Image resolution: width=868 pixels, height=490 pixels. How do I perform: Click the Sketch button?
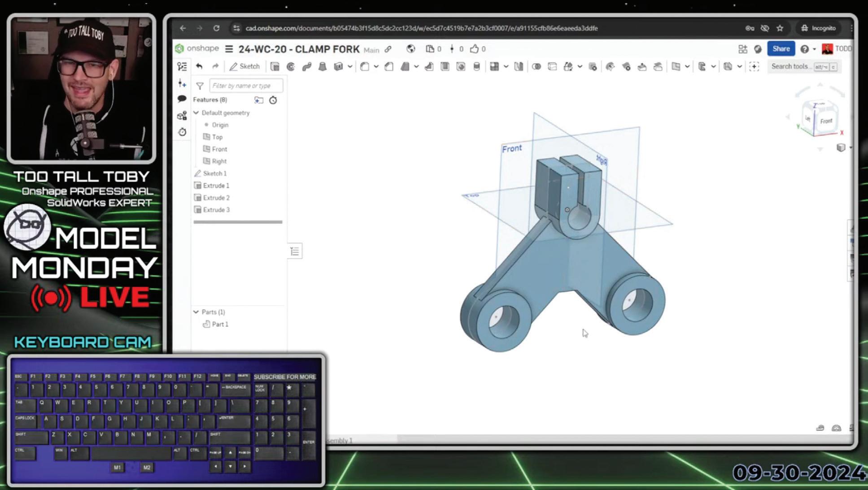(244, 66)
